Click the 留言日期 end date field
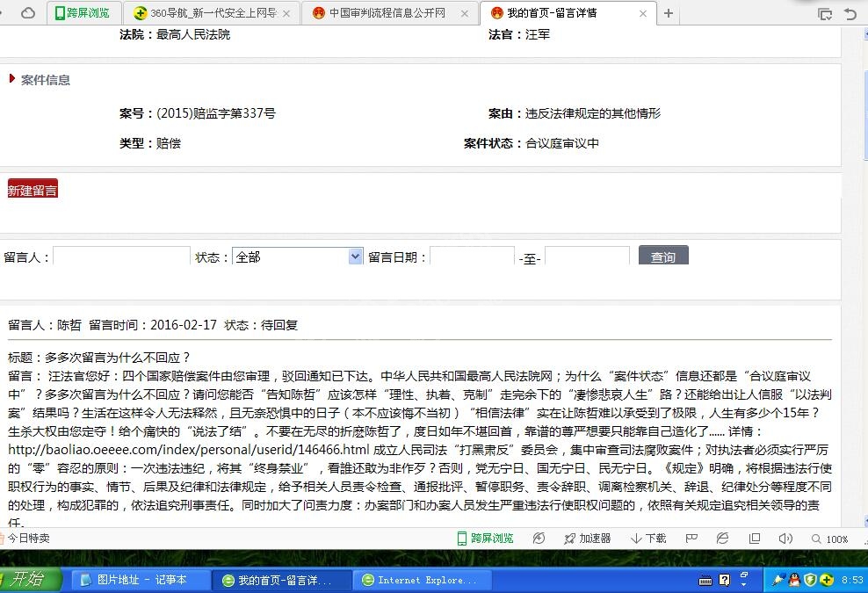 pyautogui.click(x=587, y=256)
